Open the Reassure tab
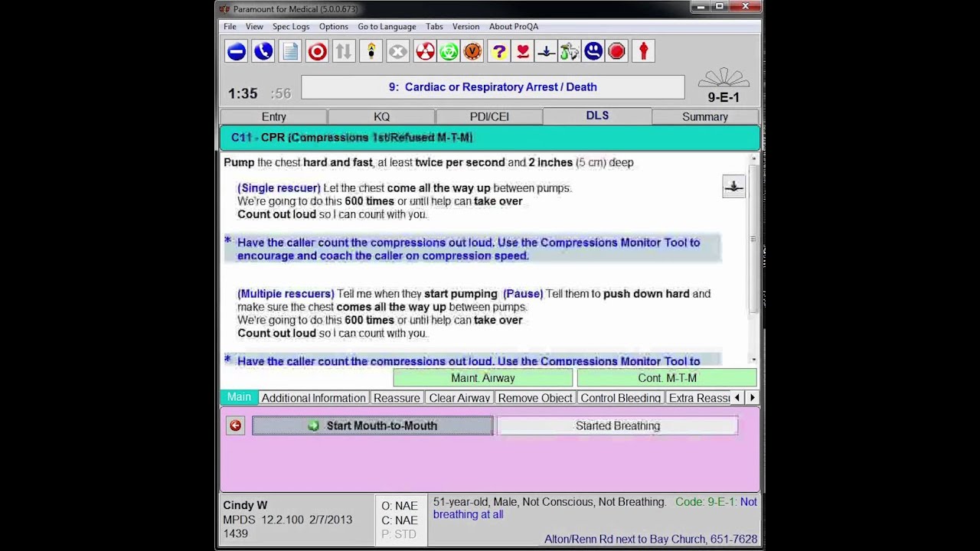 [x=397, y=398]
